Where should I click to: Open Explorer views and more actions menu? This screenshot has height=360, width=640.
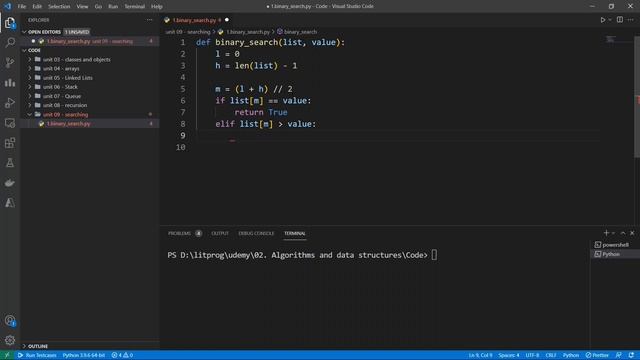click(149, 20)
